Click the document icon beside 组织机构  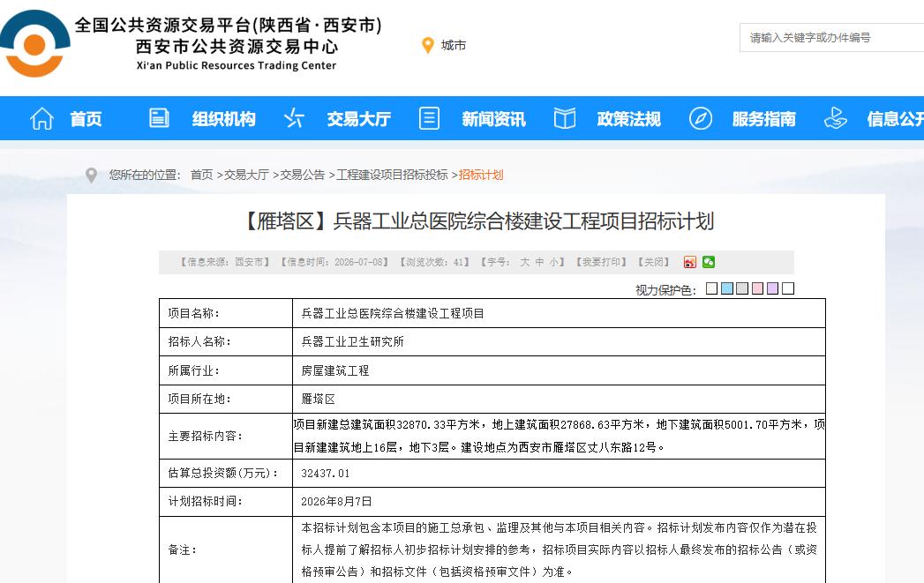coord(159,118)
